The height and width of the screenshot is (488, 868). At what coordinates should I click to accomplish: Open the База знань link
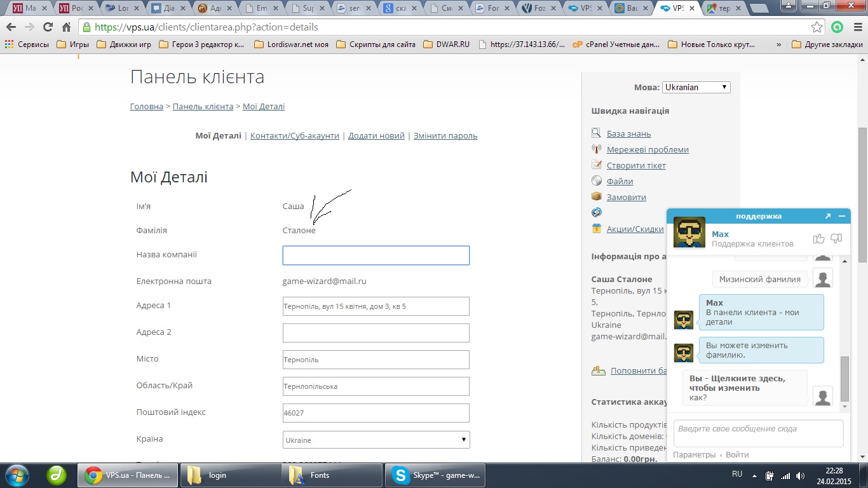(x=628, y=134)
